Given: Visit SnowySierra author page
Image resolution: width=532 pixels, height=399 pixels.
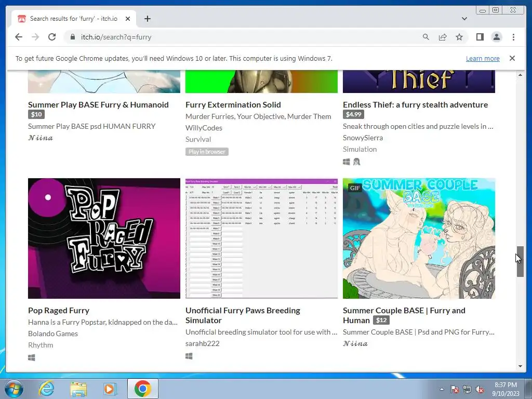Looking at the screenshot, I should point(363,137).
